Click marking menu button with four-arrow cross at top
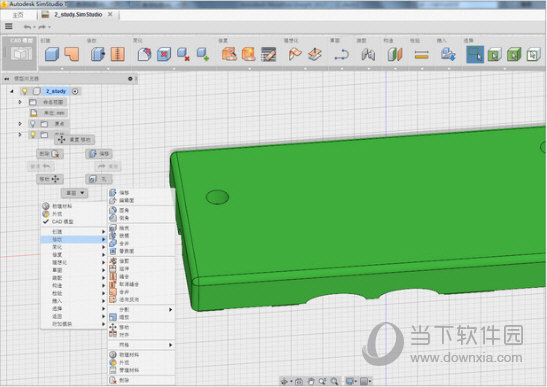This screenshot has width=547, height=387. pyautogui.click(x=74, y=140)
